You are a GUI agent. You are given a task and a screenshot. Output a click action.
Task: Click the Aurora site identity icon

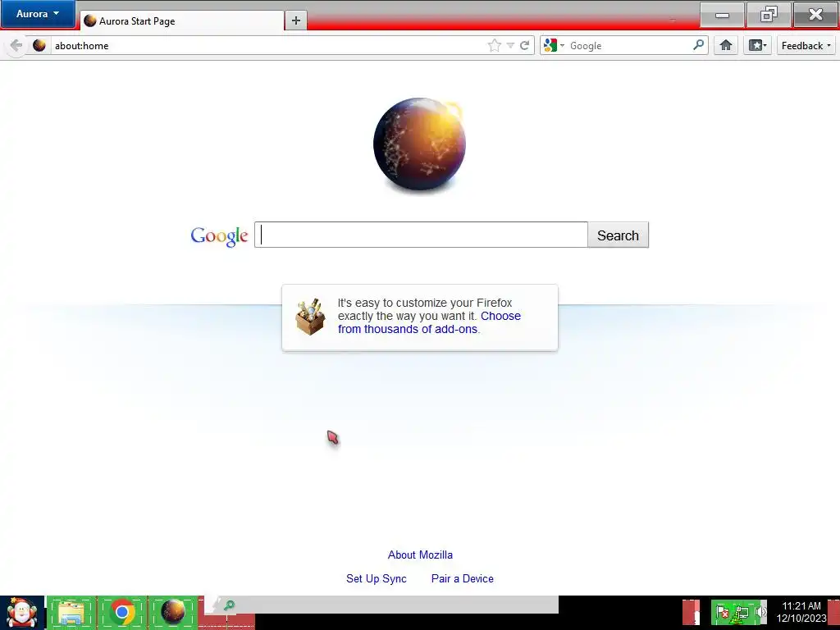[x=39, y=46]
